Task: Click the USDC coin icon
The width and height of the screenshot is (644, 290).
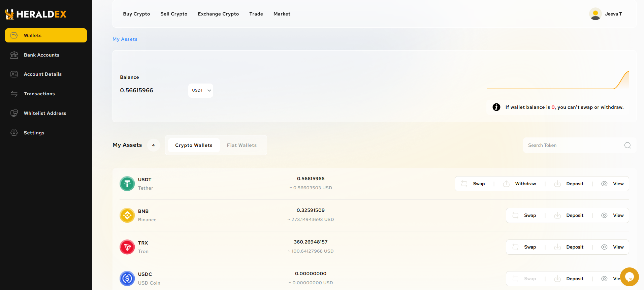Action: [x=127, y=279]
